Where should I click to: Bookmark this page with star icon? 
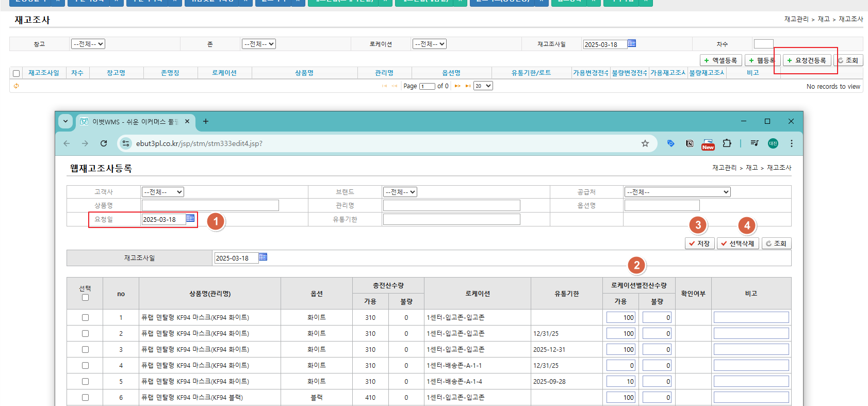(x=645, y=143)
